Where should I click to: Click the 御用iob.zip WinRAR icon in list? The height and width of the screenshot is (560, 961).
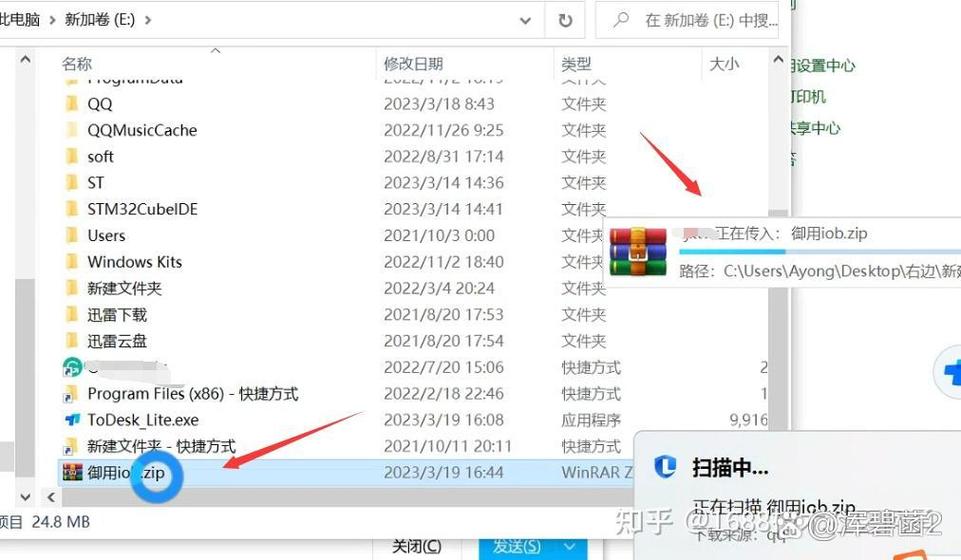click(x=72, y=472)
